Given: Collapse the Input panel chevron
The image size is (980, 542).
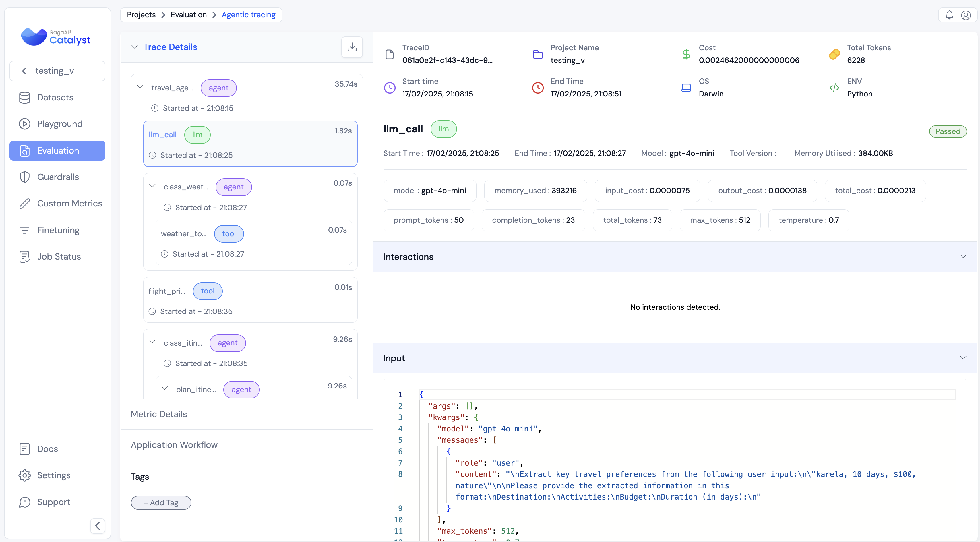Looking at the screenshot, I should point(963,358).
